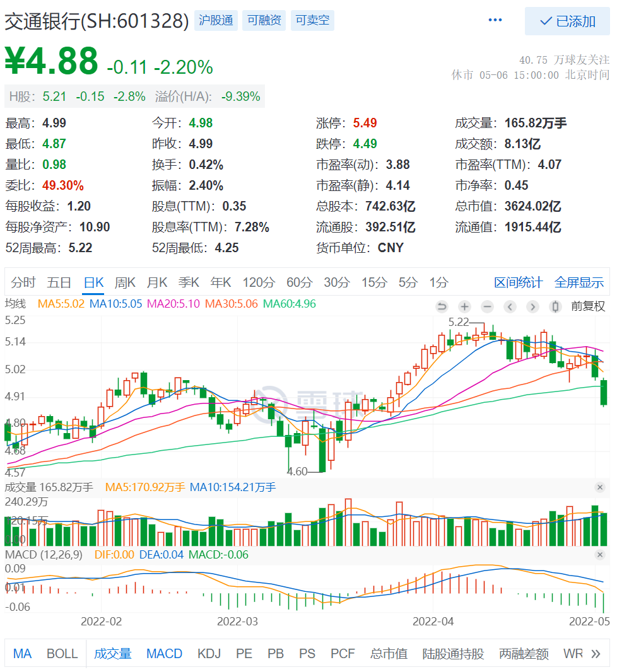Expand more indicators with double chevron
The width and height of the screenshot is (617, 672).
click(596, 654)
